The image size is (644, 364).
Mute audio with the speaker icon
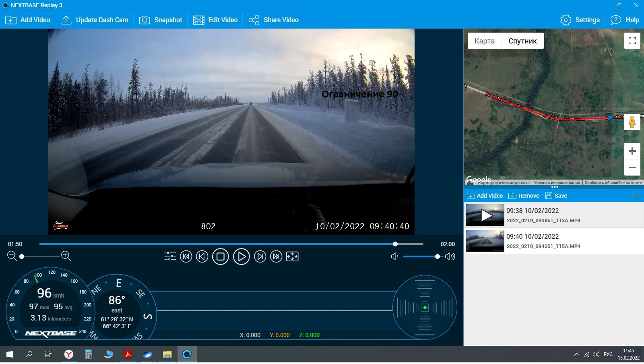[x=394, y=256]
